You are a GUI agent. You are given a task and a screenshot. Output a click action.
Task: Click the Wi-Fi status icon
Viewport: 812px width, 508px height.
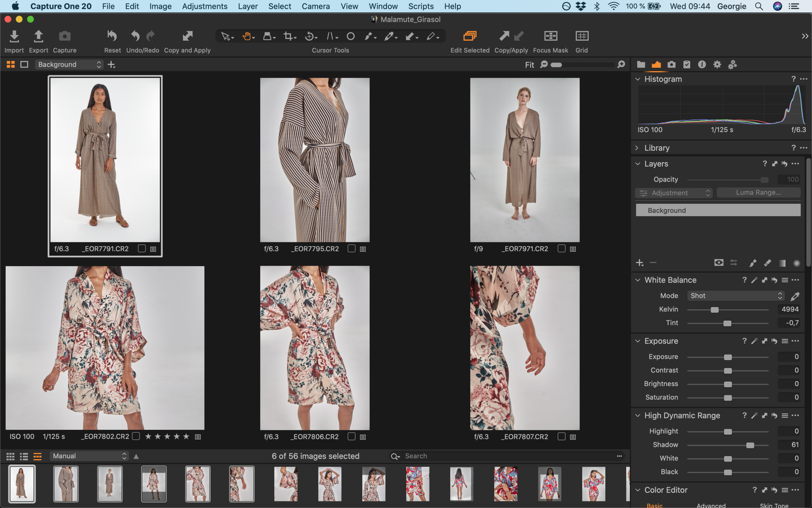tap(614, 6)
